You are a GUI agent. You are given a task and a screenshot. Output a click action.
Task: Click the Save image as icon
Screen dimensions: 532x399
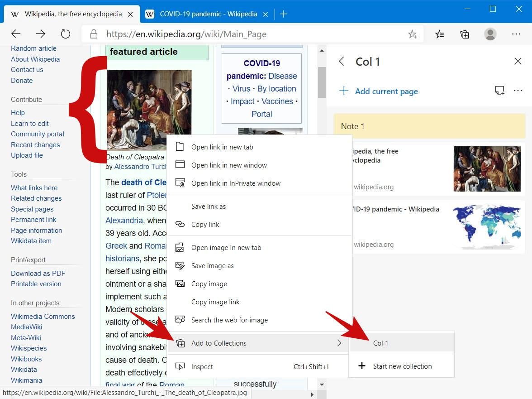[180, 265]
